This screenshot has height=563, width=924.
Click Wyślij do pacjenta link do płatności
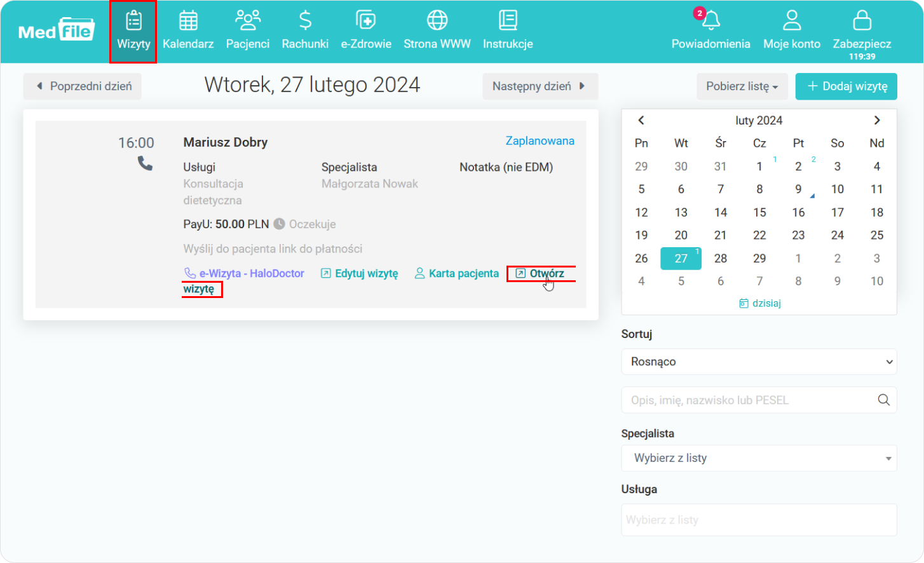click(273, 248)
